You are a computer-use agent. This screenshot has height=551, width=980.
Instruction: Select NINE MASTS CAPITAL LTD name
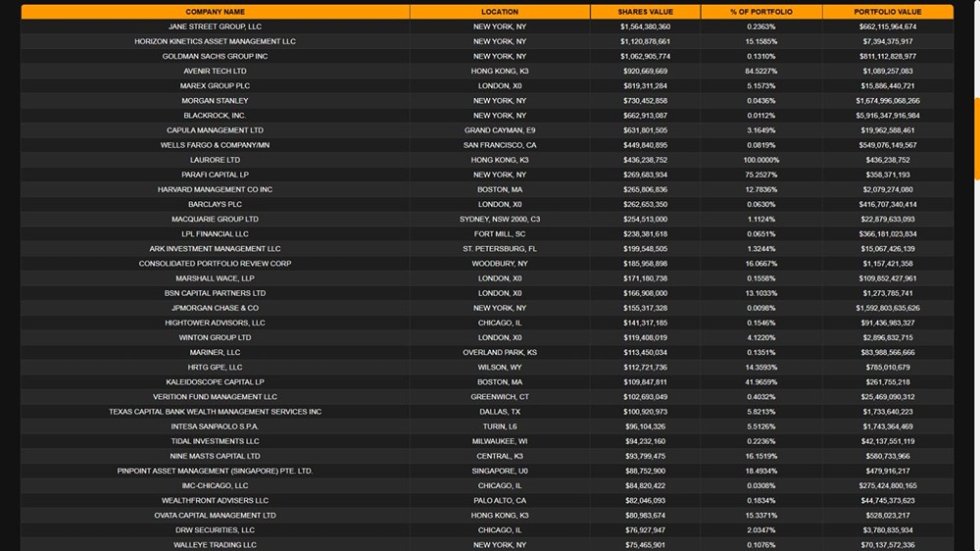coord(215,456)
